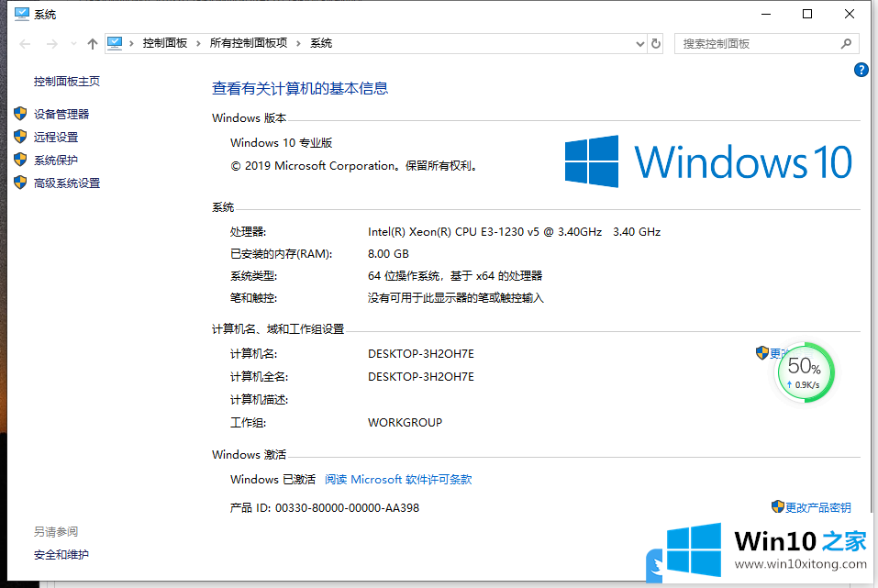Select Windows 10 专业版 edition text
Image resolution: width=878 pixels, height=588 pixels.
click(281, 143)
